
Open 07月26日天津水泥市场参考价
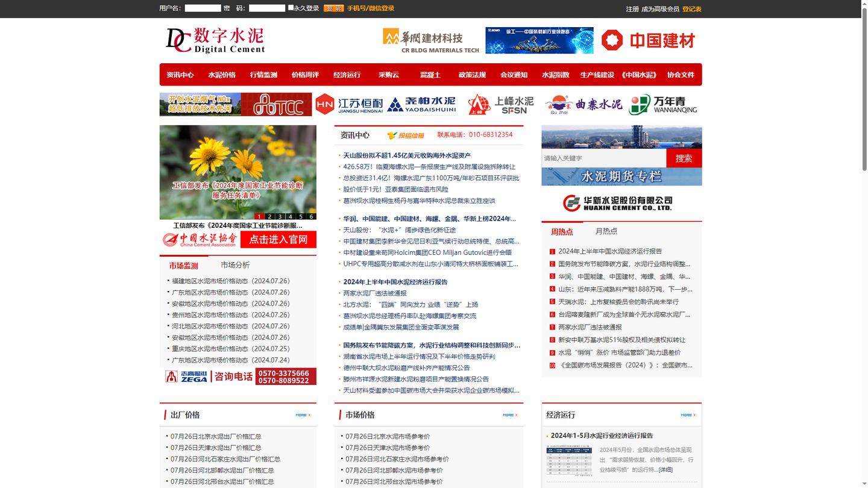click(388, 448)
